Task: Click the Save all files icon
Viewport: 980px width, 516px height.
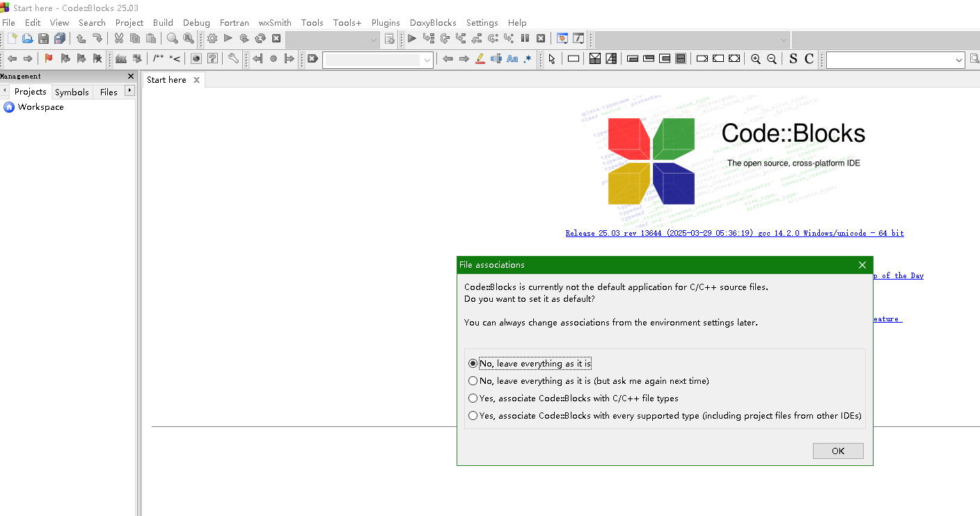Action: click(x=60, y=38)
